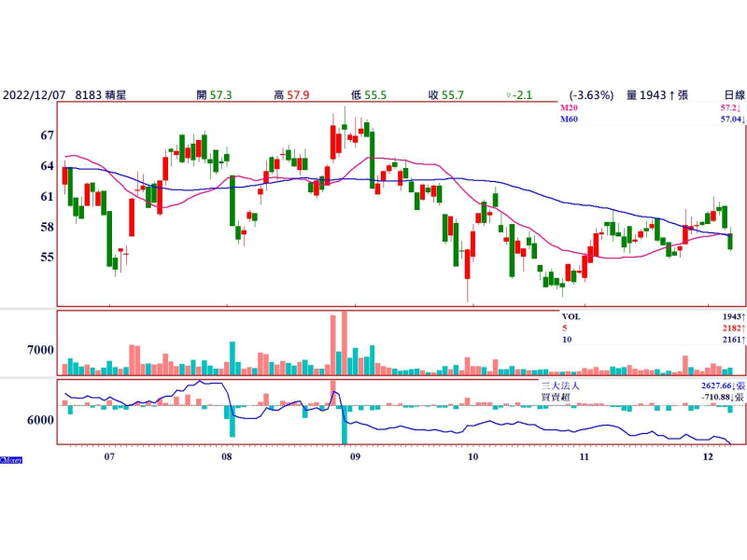This screenshot has width=747, height=560.
Task: Click the 64 price axis label
Action: click(x=48, y=166)
